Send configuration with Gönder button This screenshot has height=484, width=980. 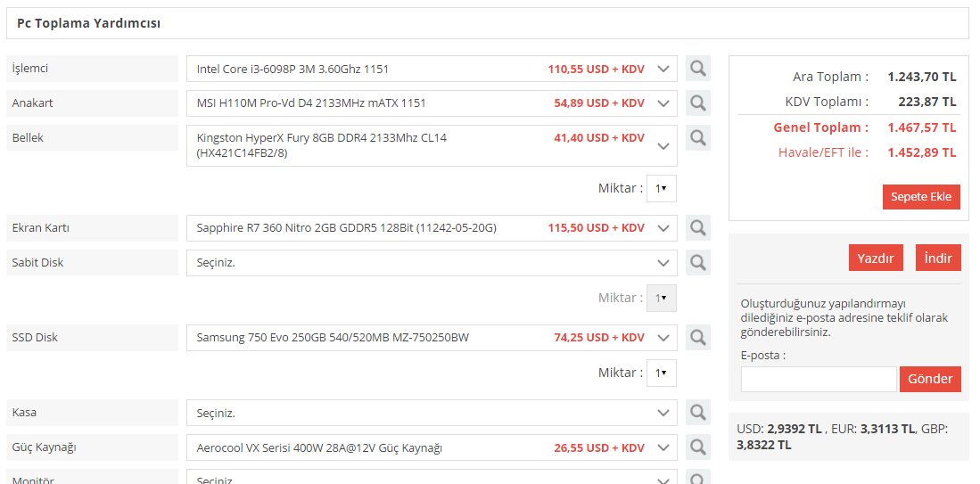pyautogui.click(x=930, y=379)
